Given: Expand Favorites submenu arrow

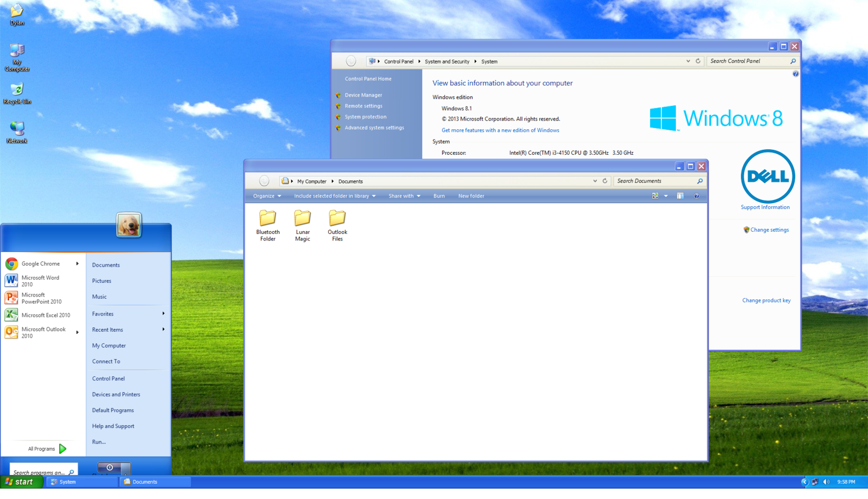Looking at the screenshot, I should tap(163, 313).
